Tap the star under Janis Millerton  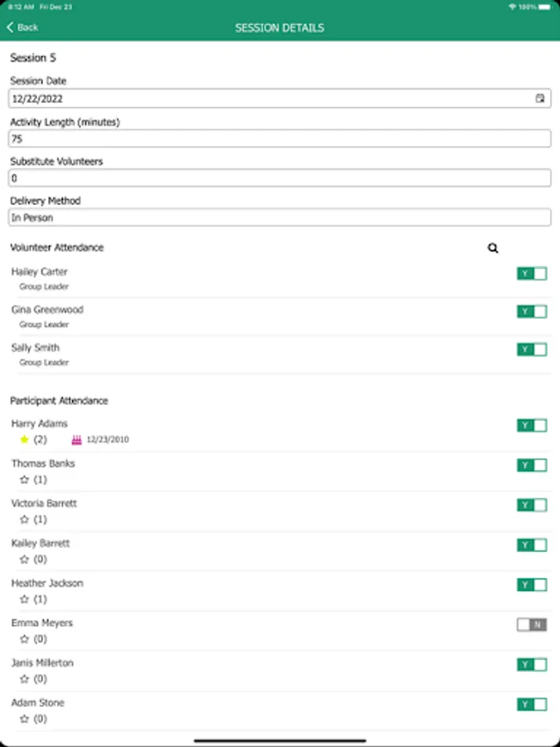click(x=24, y=679)
